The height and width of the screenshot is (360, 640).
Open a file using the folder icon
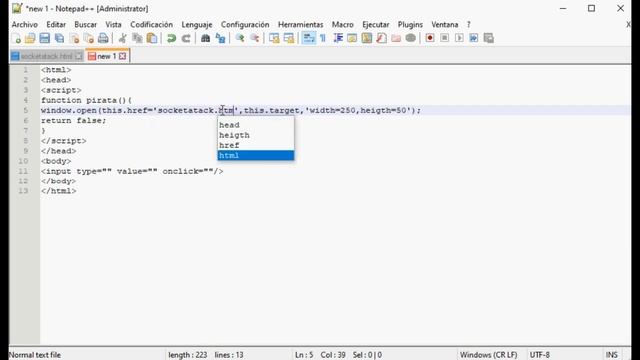coord(30,38)
